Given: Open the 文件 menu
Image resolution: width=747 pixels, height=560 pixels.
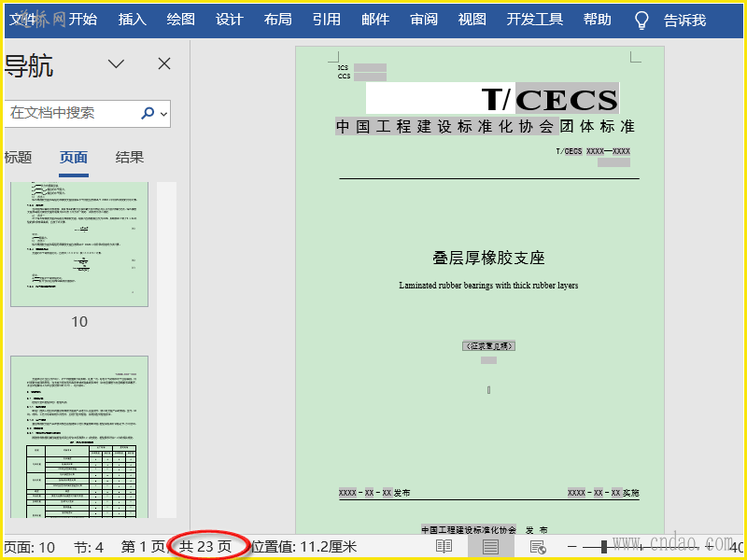Looking at the screenshot, I should point(22,19).
